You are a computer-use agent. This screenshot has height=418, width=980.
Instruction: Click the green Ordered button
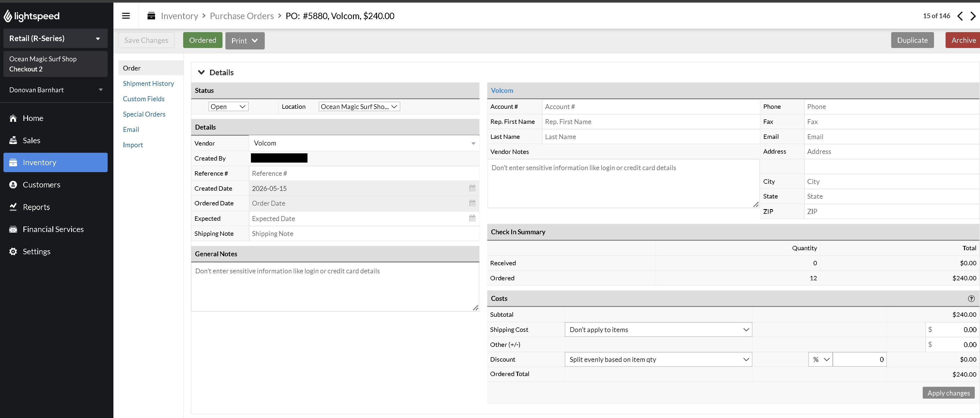[202, 40]
